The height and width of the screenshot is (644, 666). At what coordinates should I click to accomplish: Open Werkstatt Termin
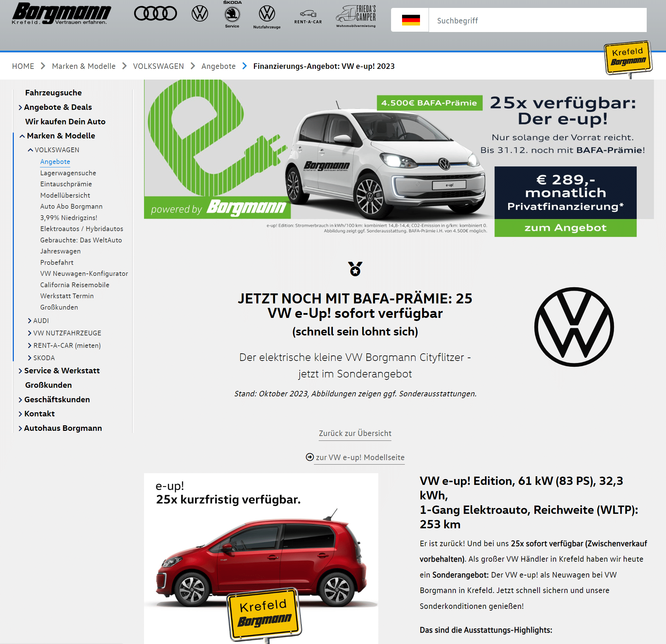click(67, 296)
